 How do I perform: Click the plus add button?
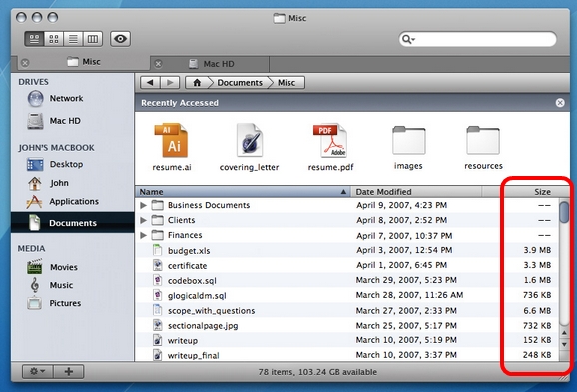click(x=69, y=371)
